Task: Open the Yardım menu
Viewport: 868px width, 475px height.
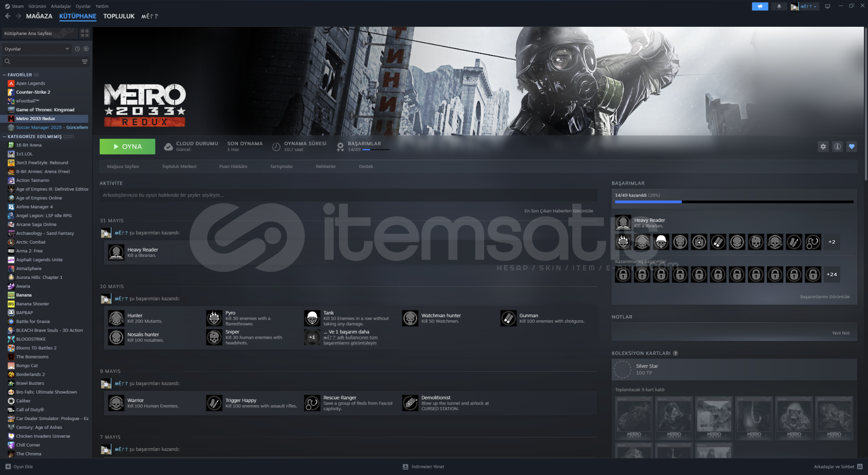Action: 102,6
